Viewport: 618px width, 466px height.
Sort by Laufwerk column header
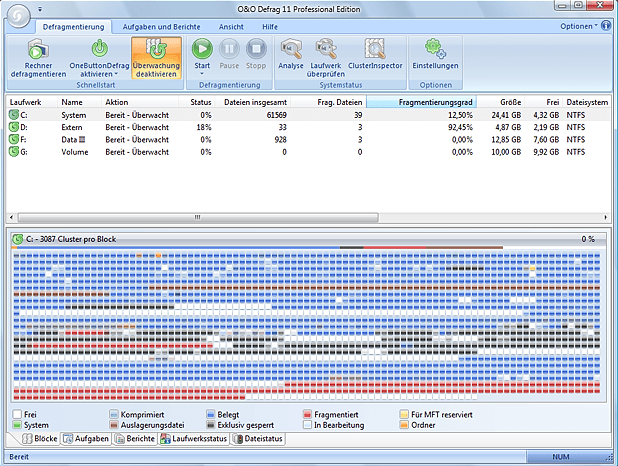[32, 102]
